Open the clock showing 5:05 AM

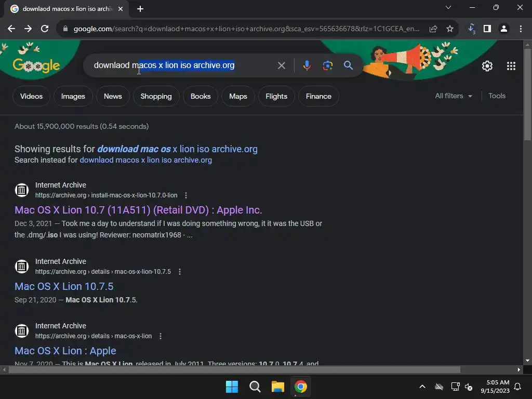pyautogui.click(x=495, y=387)
